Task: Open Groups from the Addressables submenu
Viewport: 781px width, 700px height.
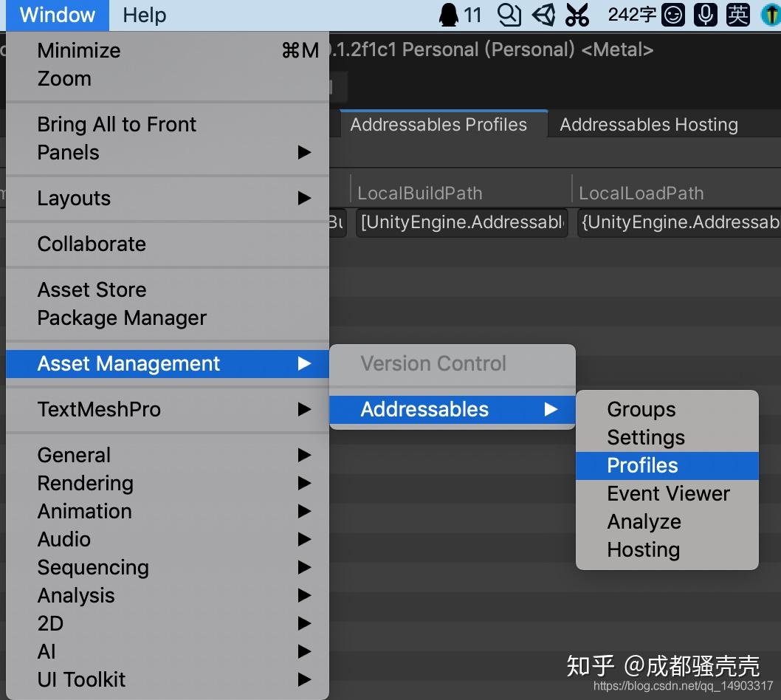Action: [x=640, y=409]
